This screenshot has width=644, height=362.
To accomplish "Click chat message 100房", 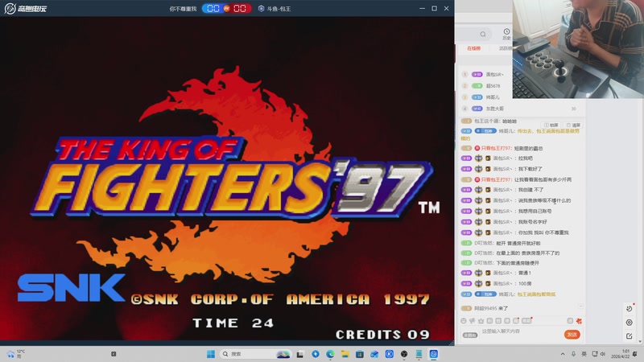I will click(x=525, y=284).
